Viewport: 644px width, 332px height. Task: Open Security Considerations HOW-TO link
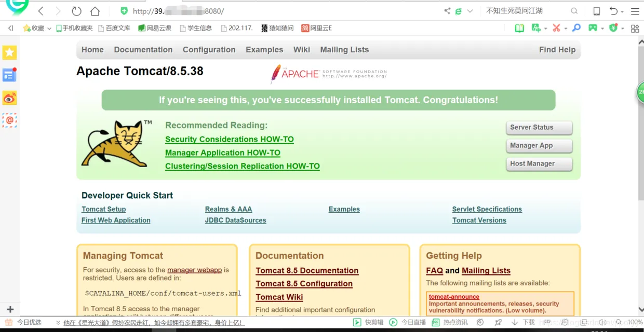[230, 139]
